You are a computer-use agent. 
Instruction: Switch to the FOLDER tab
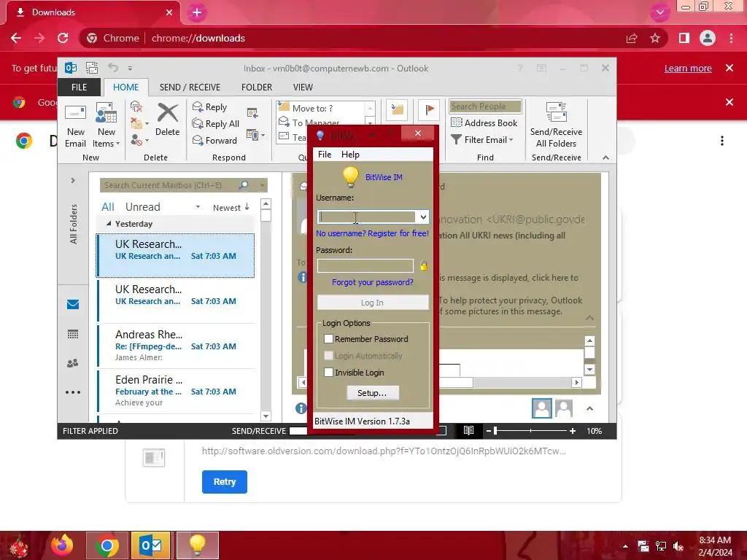[256, 87]
